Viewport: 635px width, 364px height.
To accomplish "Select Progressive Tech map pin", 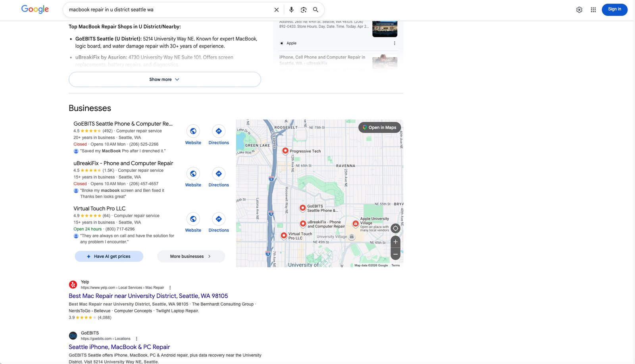I will pos(285,151).
